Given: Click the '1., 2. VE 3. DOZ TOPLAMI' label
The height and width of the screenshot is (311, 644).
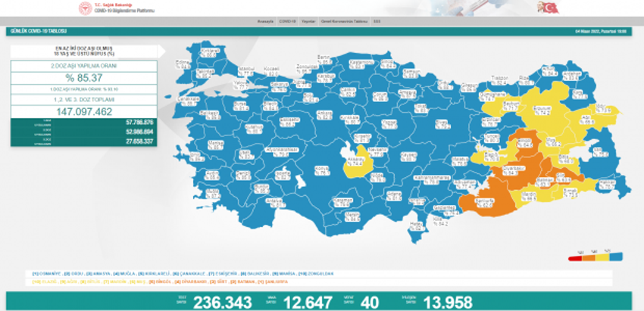Looking at the screenshot, I should (84, 100).
